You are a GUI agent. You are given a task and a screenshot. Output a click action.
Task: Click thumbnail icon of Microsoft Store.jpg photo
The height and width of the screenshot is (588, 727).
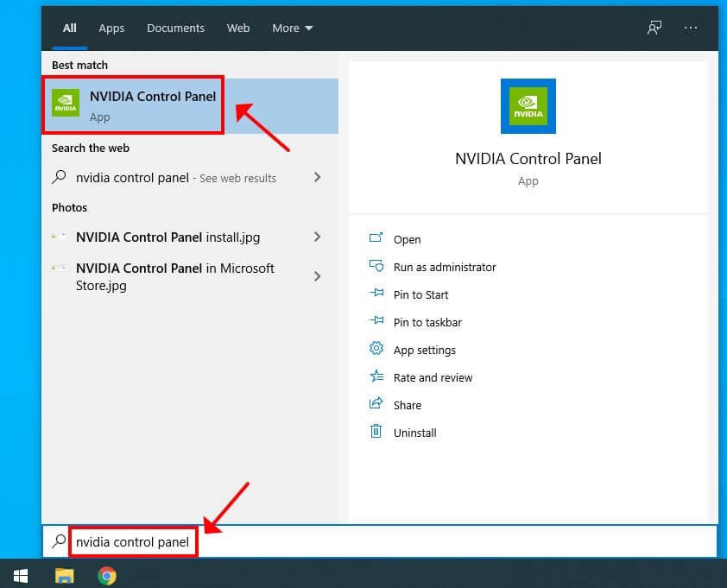(x=59, y=268)
